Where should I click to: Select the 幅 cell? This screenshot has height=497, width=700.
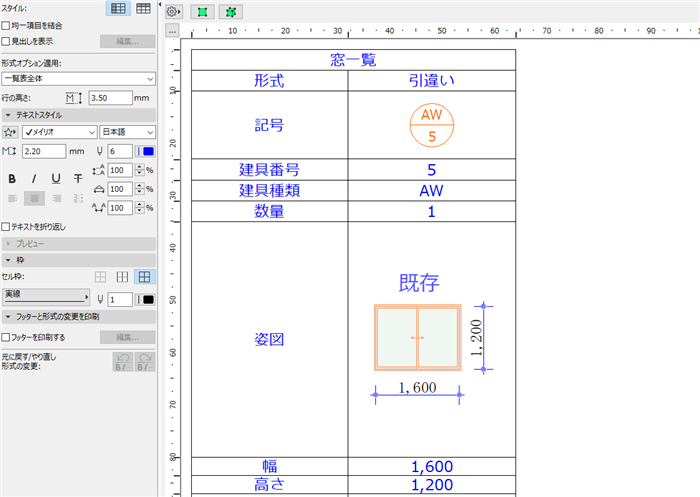click(x=270, y=467)
